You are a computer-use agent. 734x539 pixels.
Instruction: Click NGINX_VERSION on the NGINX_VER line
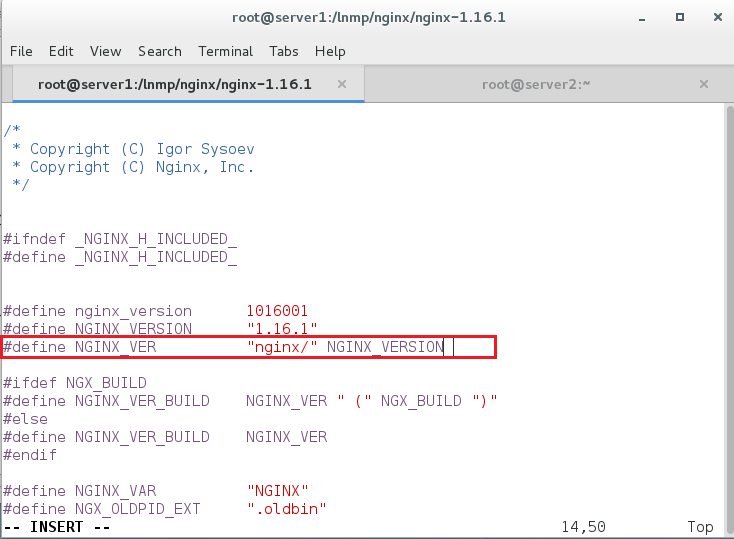[385, 347]
